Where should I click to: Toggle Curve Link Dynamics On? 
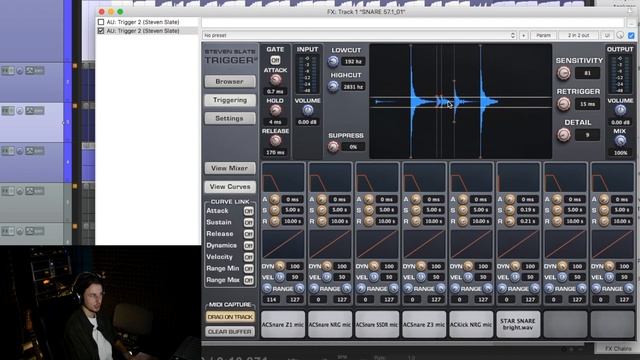[248, 245]
